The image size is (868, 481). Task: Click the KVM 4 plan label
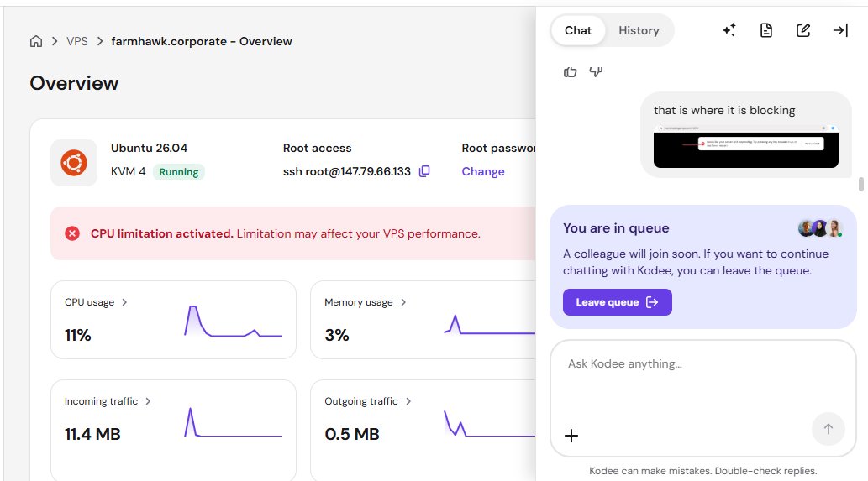[128, 171]
